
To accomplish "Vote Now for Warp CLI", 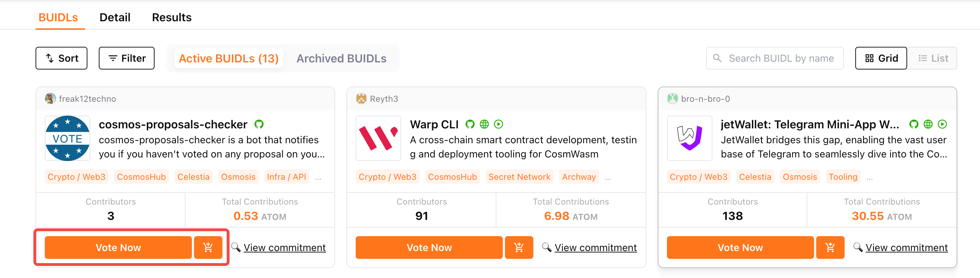I will point(429,248).
